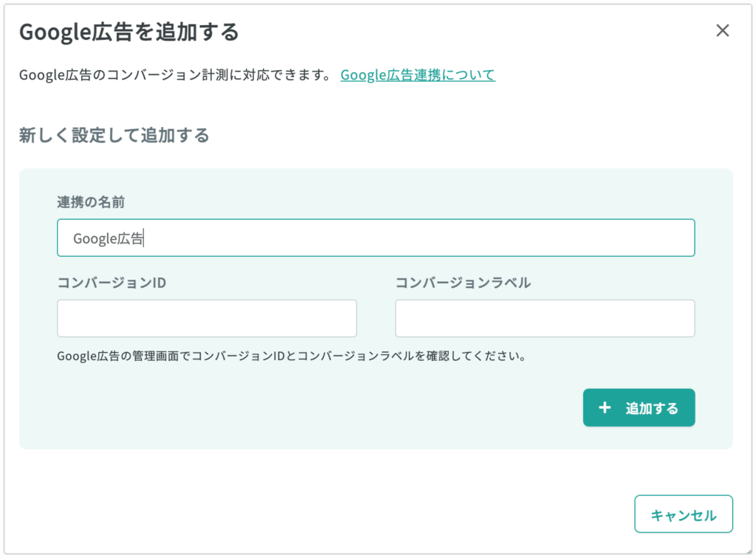The image size is (756, 558).
Task: Focus the 連携の名前 input field
Action: 376,238
